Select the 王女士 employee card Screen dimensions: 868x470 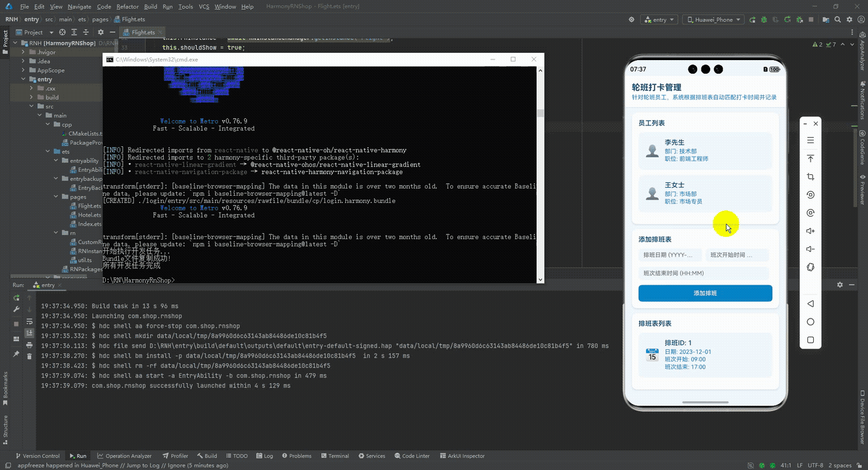705,193
